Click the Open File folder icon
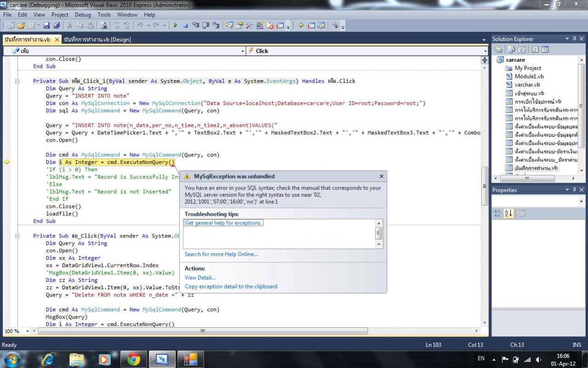Viewport: 588px width, 368px height. 21,26
